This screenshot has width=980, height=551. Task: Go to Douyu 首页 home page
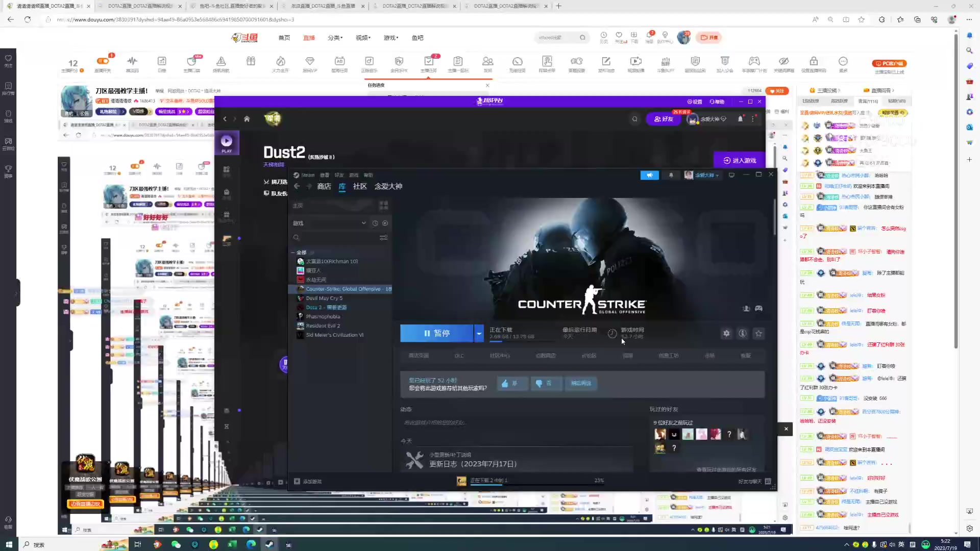[284, 38]
